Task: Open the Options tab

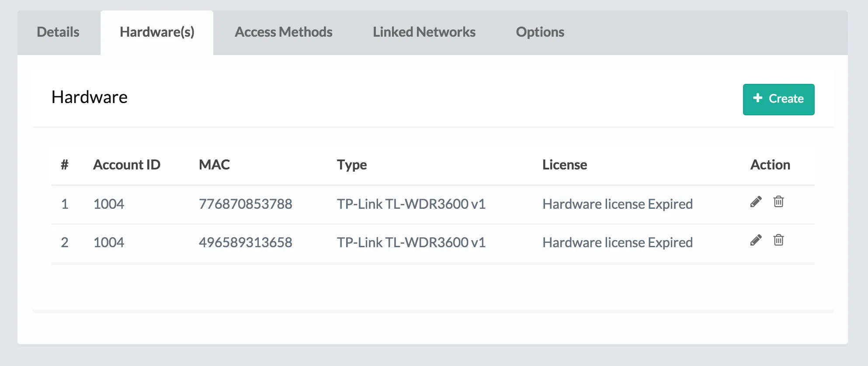Action: pyautogui.click(x=540, y=32)
